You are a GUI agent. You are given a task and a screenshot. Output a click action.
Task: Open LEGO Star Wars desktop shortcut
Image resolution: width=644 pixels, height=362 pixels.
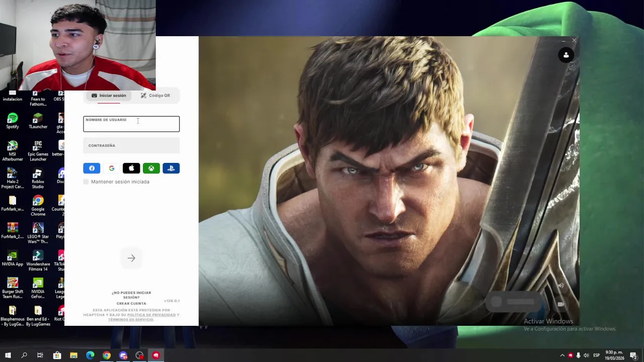pos(38,233)
